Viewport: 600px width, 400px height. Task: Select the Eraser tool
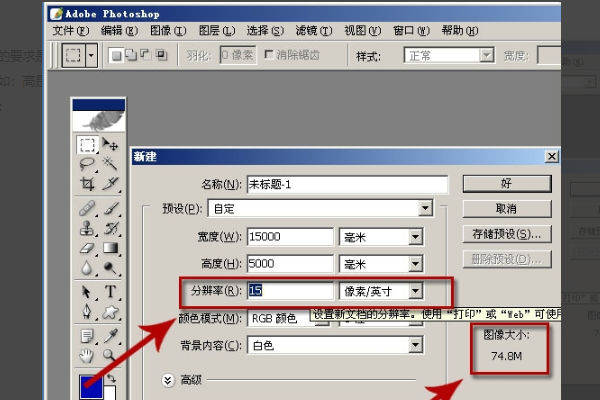click(x=87, y=248)
